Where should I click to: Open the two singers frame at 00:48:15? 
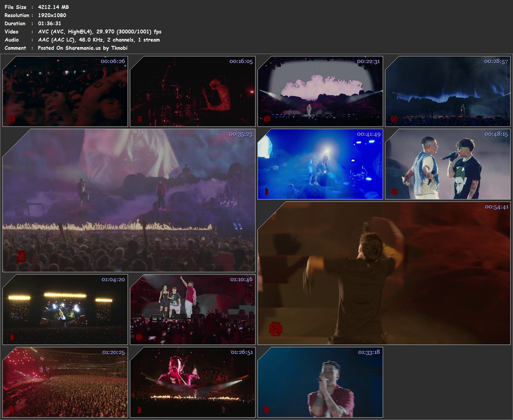click(x=448, y=164)
